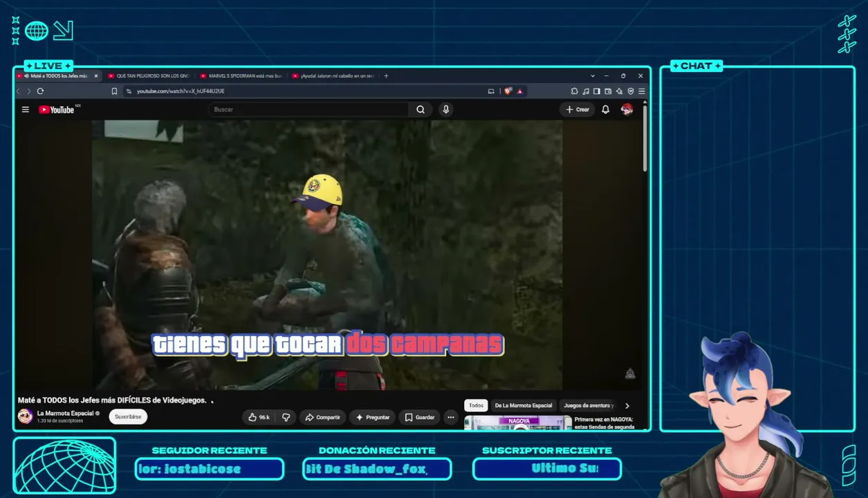Click the Crear create button

click(x=578, y=109)
